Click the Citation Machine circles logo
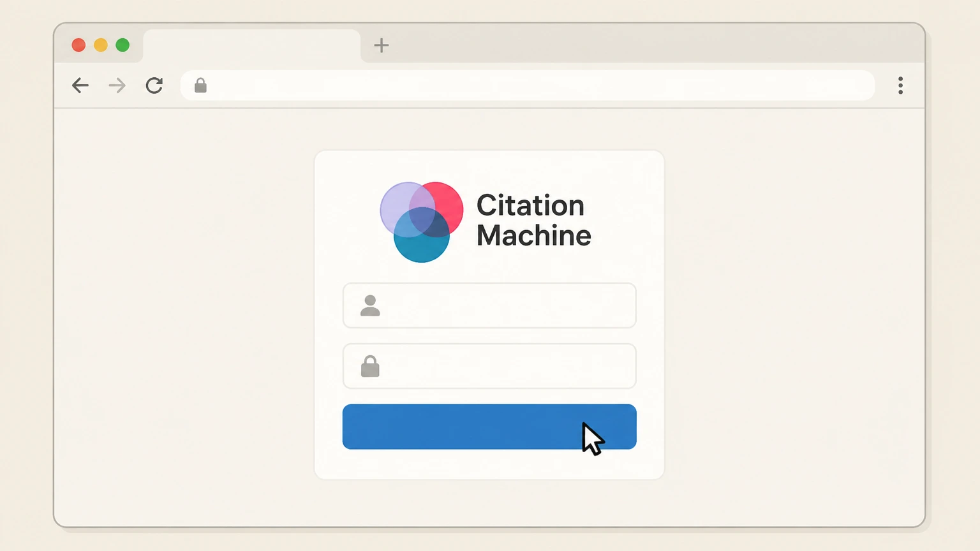980x551 pixels. (x=422, y=222)
